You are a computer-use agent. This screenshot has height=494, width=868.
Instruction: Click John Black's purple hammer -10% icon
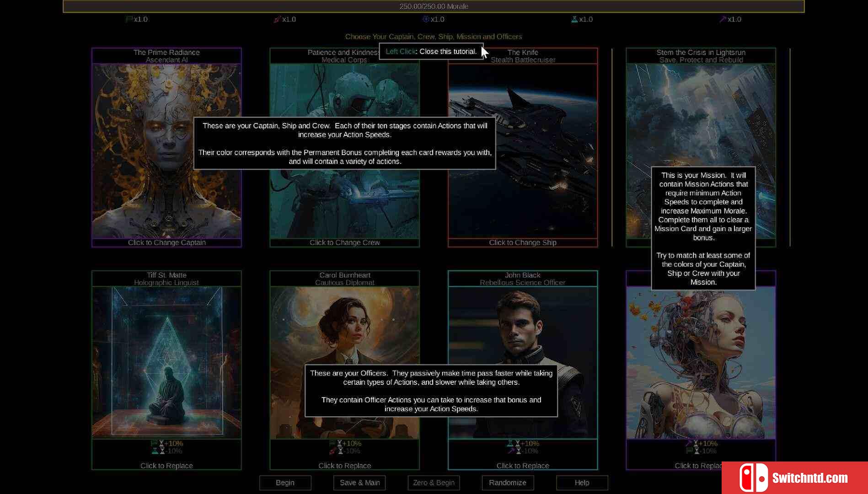(x=511, y=451)
